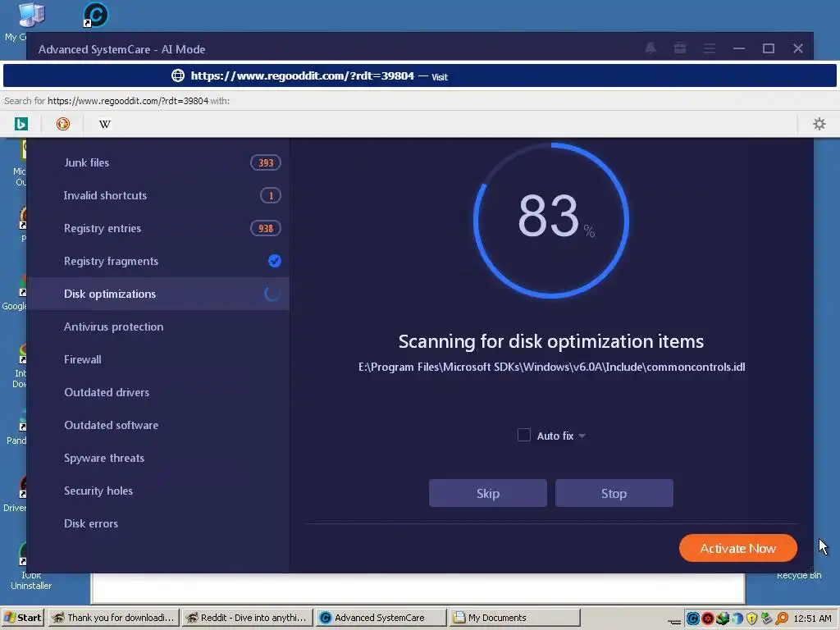
Task: Switch to Thank you for downloading taskbar window
Action: pyautogui.click(x=113, y=618)
